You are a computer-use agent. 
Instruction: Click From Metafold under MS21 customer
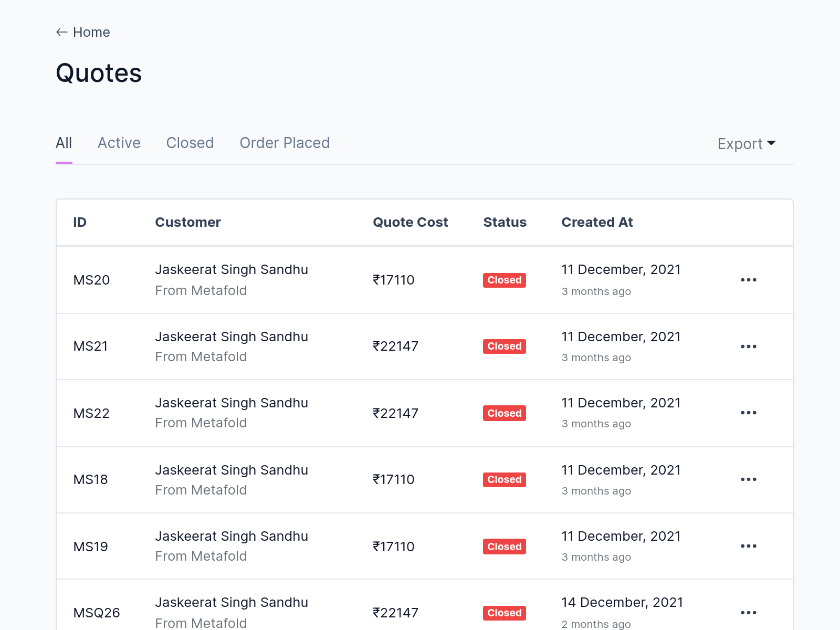point(201,356)
